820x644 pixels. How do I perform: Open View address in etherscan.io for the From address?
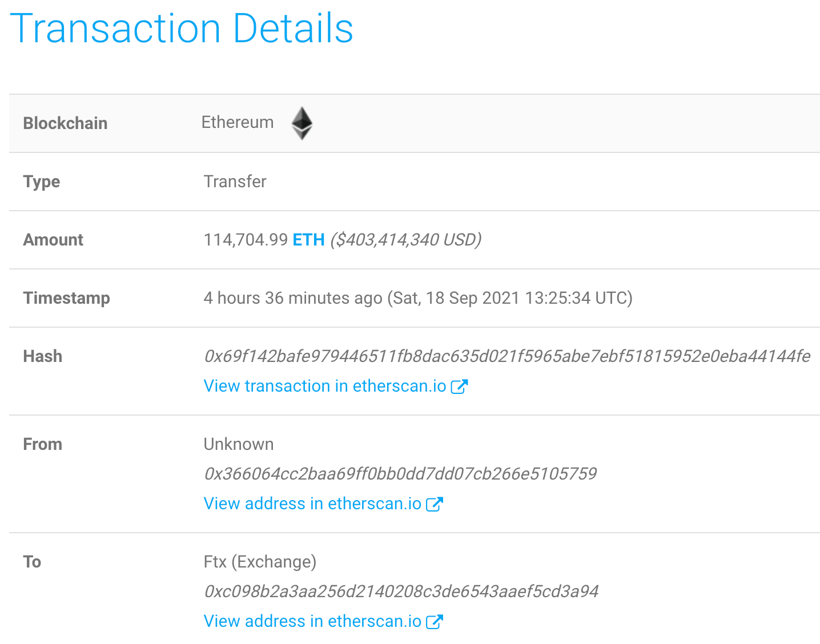(312, 504)
